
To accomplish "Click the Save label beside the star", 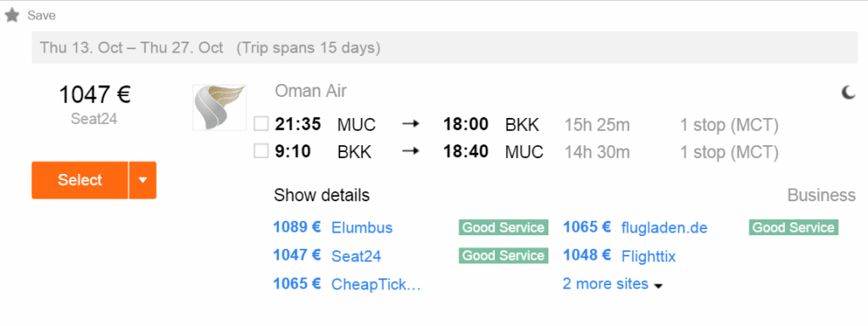I will [x=42, y=15].
